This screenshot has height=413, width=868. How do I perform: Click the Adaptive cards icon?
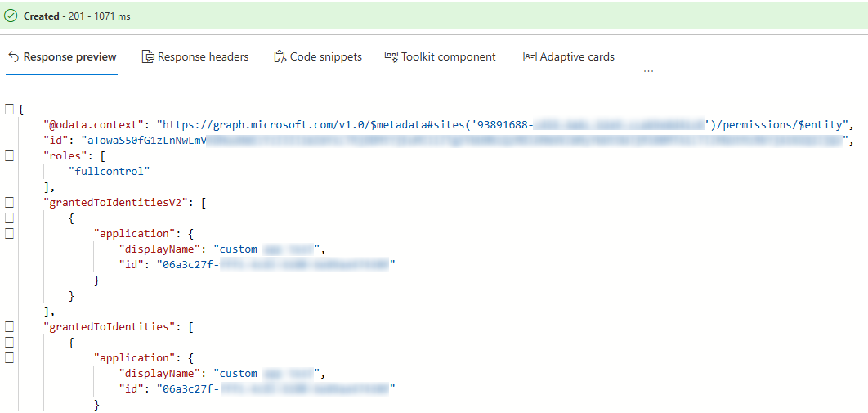pyautogui.click(x=530, y=57)
